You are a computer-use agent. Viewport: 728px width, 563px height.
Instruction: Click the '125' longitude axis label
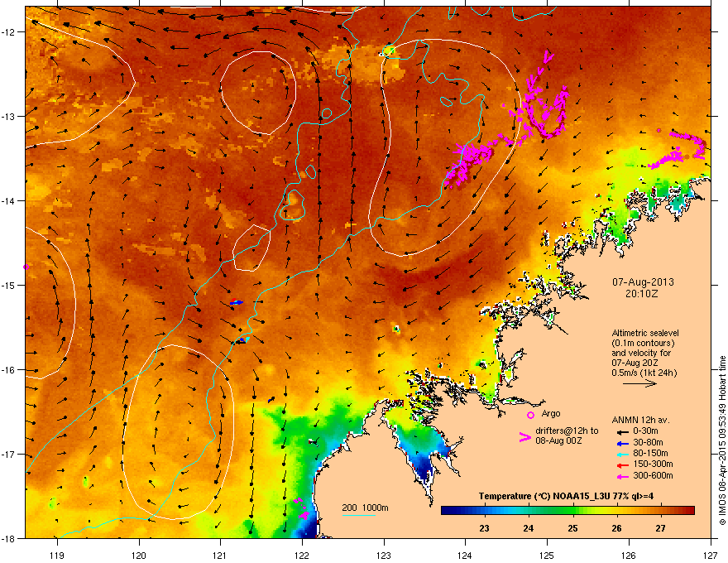point(547,555)
